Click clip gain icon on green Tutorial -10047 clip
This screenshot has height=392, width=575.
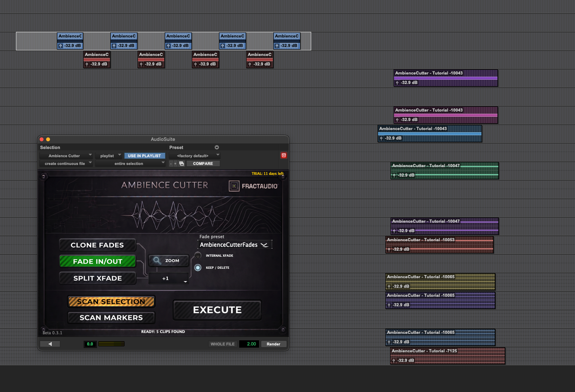pyautogui.click(x=394, y=175)
